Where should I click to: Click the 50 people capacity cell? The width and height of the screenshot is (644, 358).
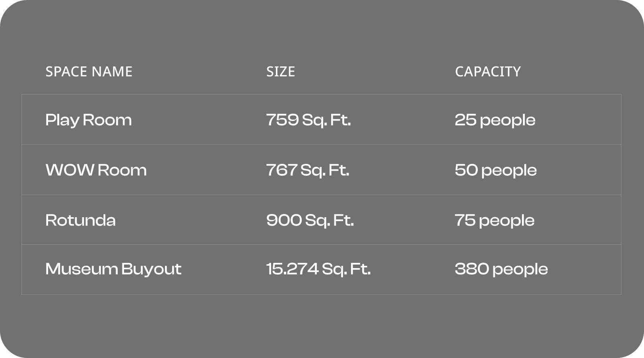pyautogui.click(x=496, y=170)
